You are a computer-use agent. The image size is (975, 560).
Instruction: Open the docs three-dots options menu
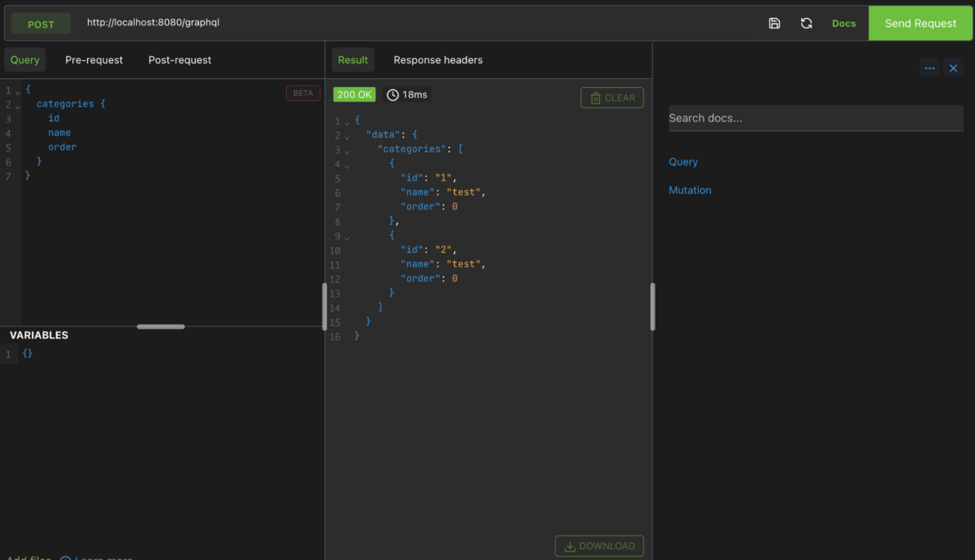pyautogui.click(x=929, y=68)
